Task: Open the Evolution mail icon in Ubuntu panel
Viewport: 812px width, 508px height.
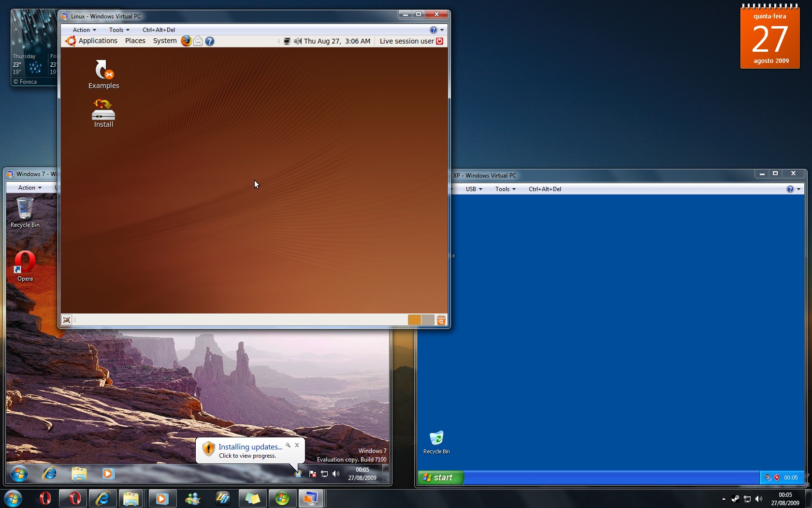Action: click(198, 41)
